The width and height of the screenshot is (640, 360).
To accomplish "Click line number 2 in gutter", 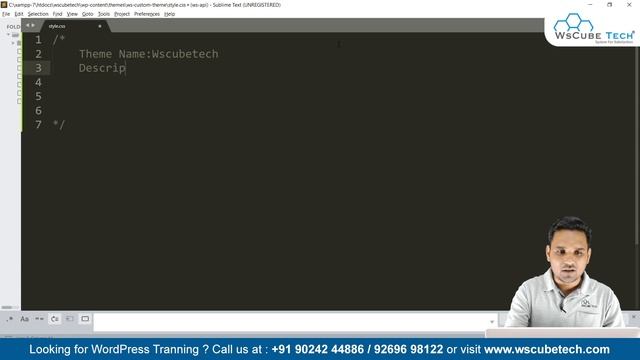I will pos(38,54).
